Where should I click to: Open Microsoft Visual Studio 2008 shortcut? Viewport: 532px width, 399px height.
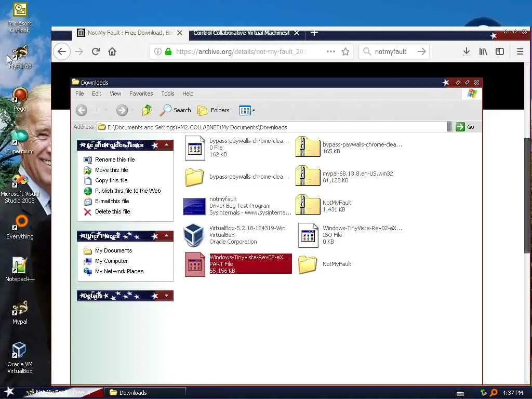(20, 188)
